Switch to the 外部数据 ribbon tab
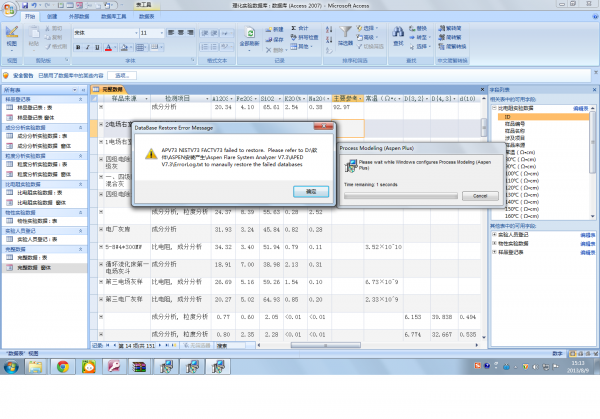This screenshot has height=419, width=600. 79,16
